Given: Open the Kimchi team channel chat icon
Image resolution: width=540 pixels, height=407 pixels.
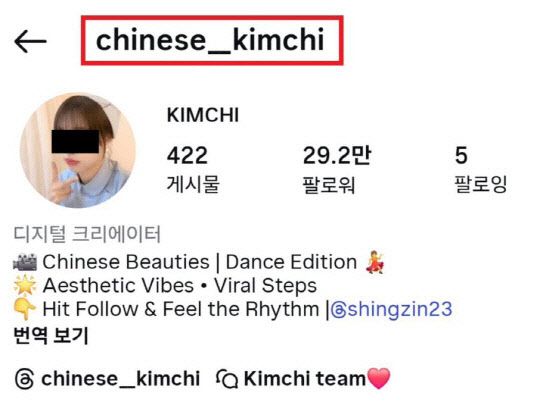Looking at the screenshot, I should [x=227, y=379].
